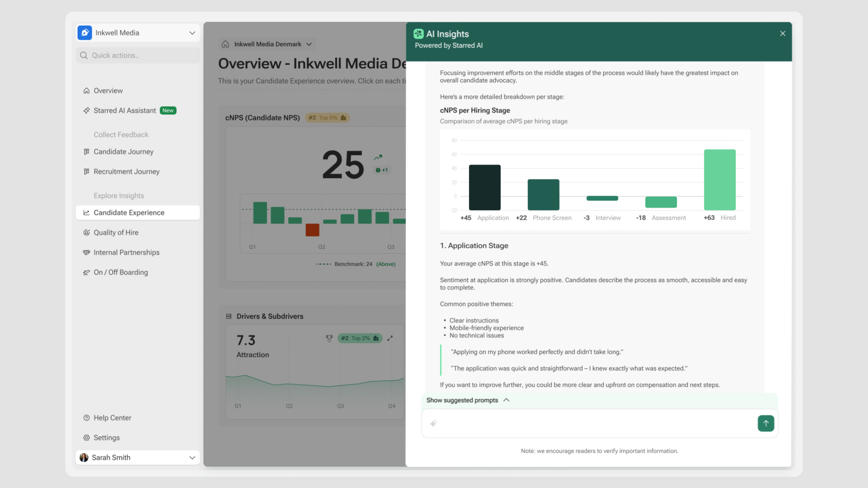Viewport: 868px width, 488px height.
Task: Close the AI Insights panel
Action: click(782, 33)
